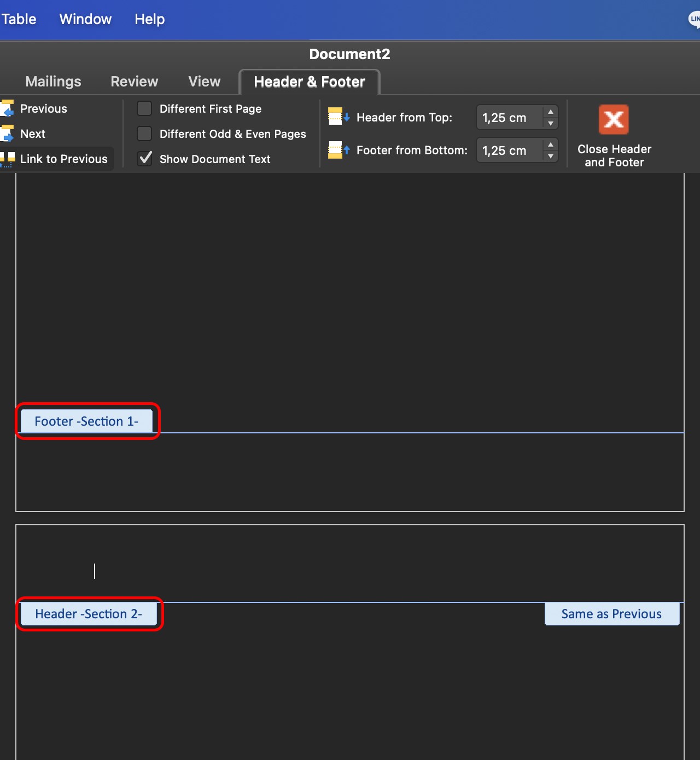Screen dimensions: 700x760
Task: Open the Table menu
Action: coord(18,19)
